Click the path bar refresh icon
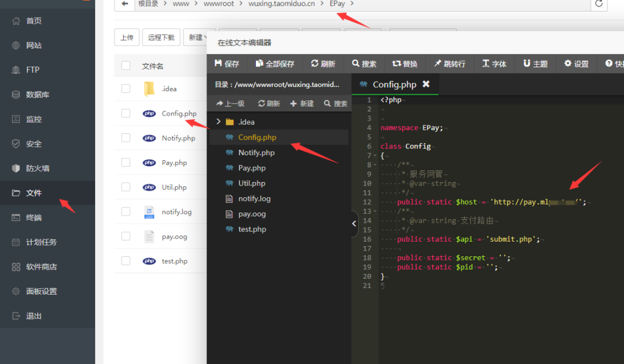 (599, 4)
